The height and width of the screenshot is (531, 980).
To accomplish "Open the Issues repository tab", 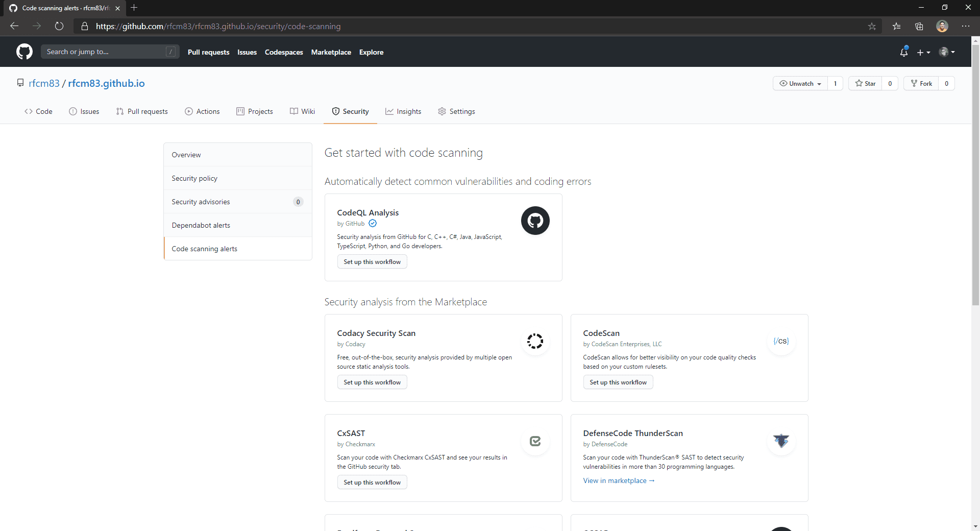I will point(84,111).
